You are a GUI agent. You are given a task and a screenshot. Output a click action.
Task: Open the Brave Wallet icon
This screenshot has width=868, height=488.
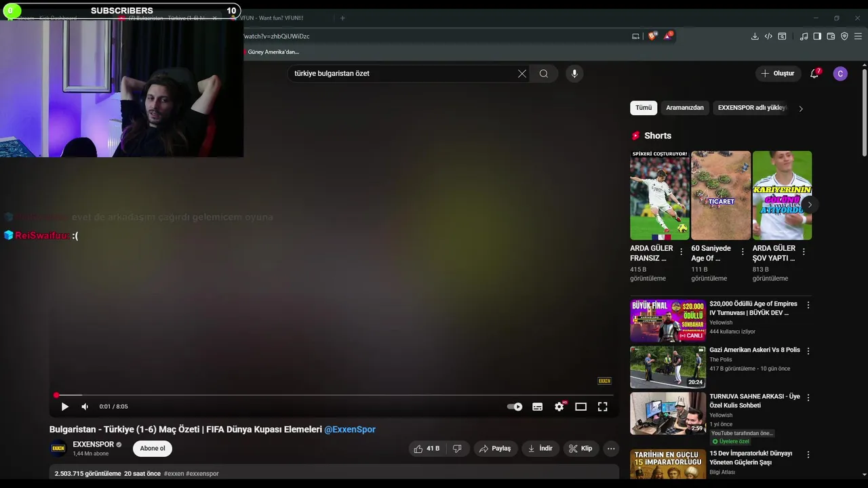[x=831, y=37]
